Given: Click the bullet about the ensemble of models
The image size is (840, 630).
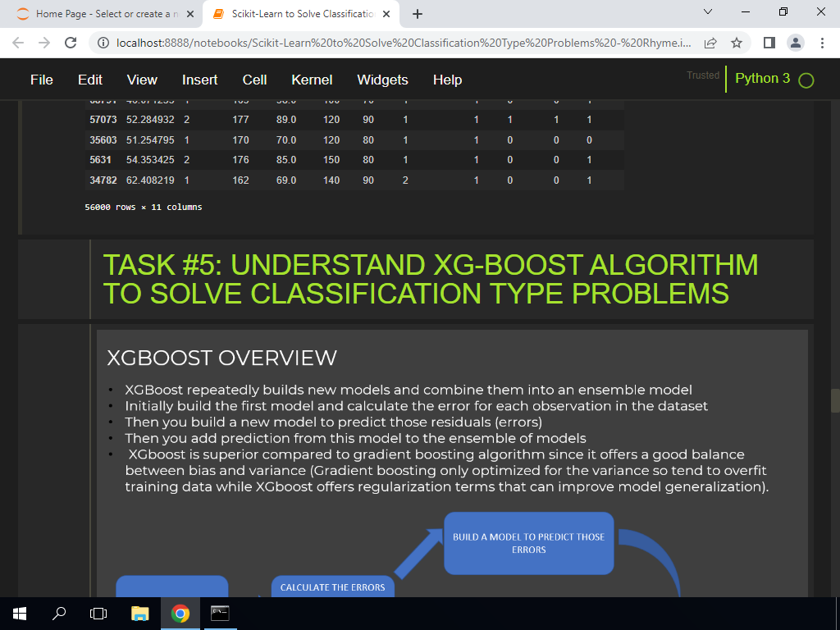Looking at the screenshot, I should point(355,438).
